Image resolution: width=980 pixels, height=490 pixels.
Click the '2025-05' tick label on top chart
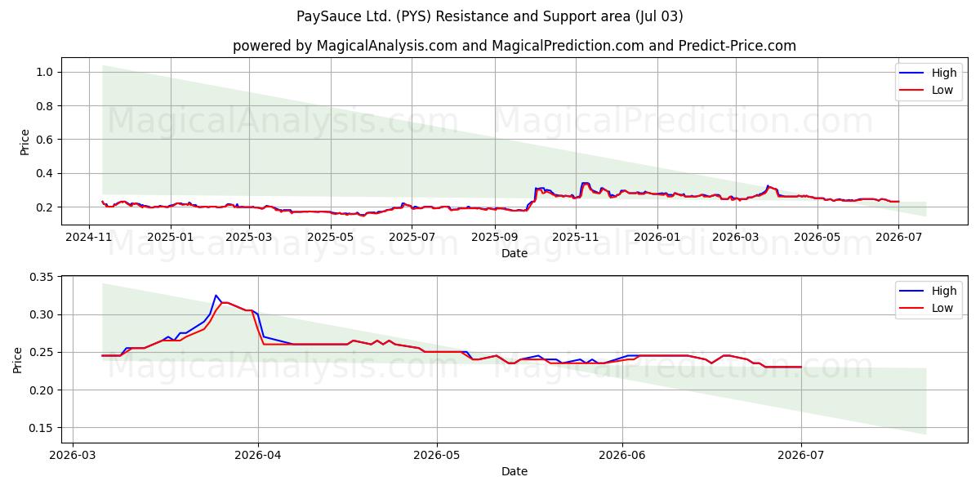pyautogui.click(x=329, y=237)
